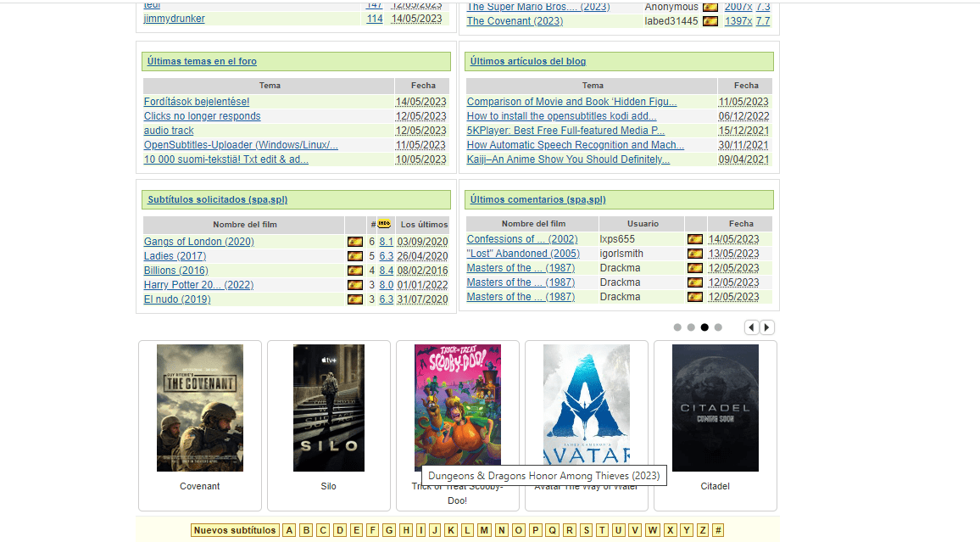Screen dimensions: 980x542
Task: Click previous arrow of poster carousel
Action: point(752,327)
